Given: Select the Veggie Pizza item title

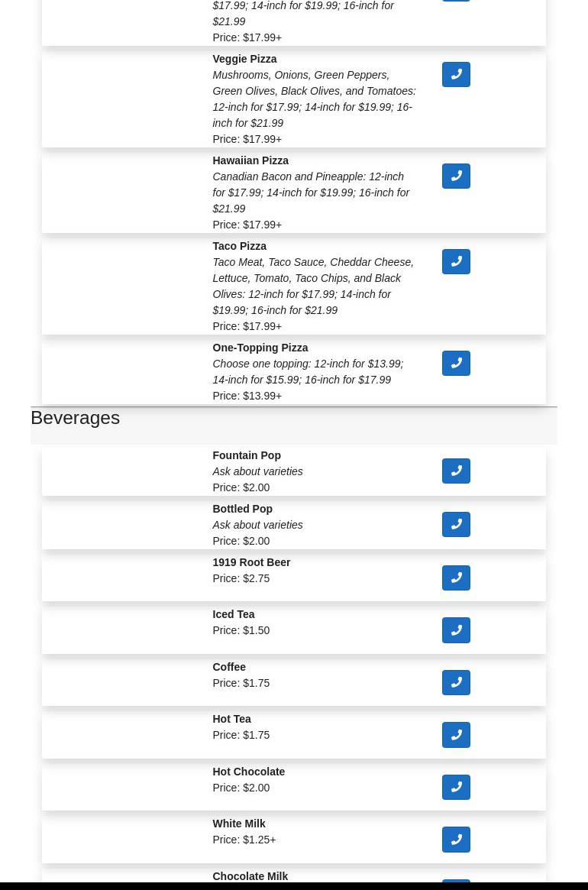Looking at the screenshot, I should click(244, 59).
